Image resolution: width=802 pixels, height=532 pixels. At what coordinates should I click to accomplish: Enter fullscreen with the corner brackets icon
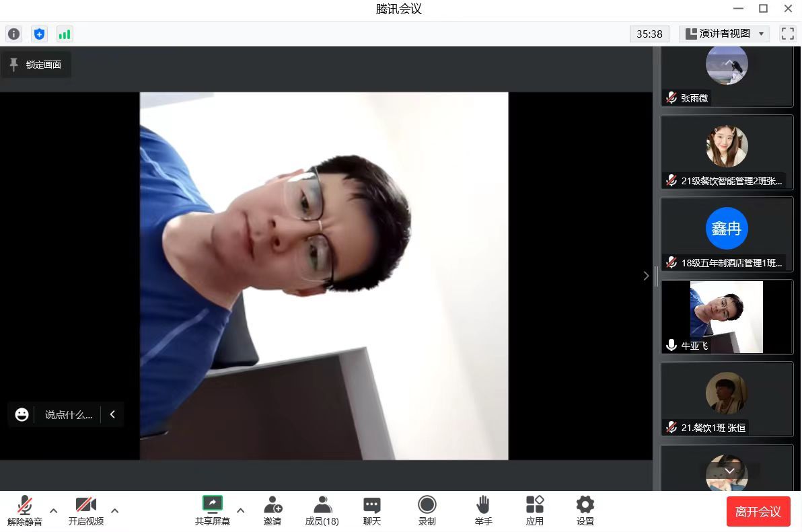coord(788,34)
